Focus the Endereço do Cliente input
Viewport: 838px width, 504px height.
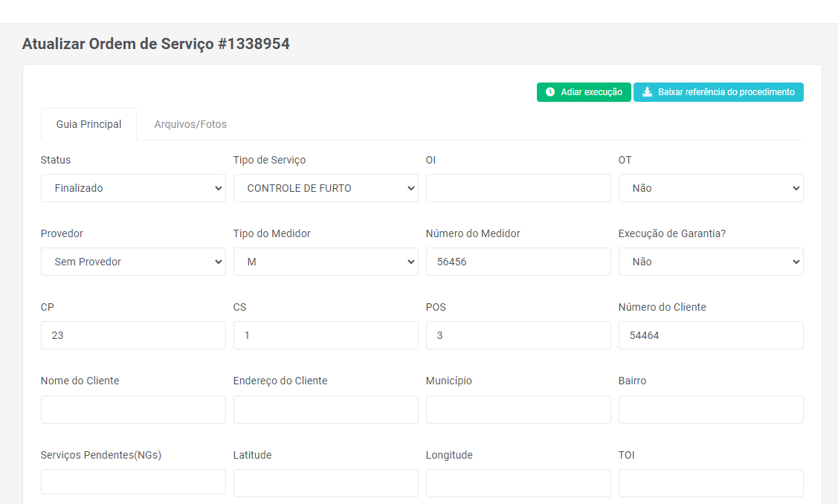[326, 410]
